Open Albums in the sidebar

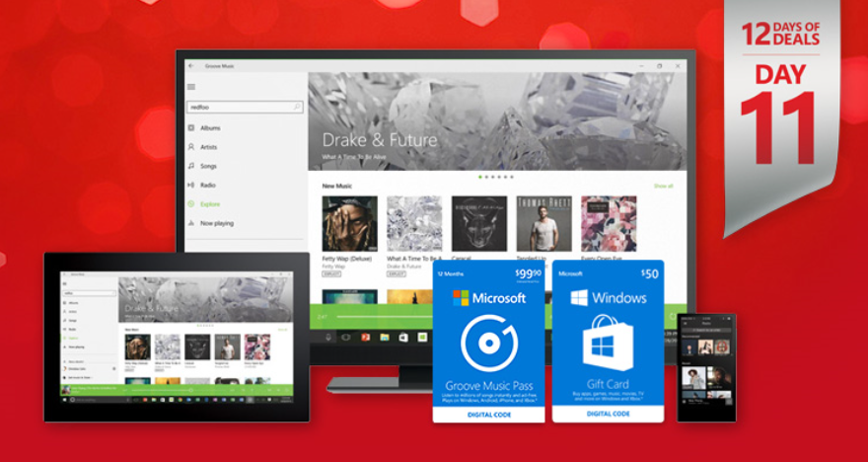(x=210, y=128)
